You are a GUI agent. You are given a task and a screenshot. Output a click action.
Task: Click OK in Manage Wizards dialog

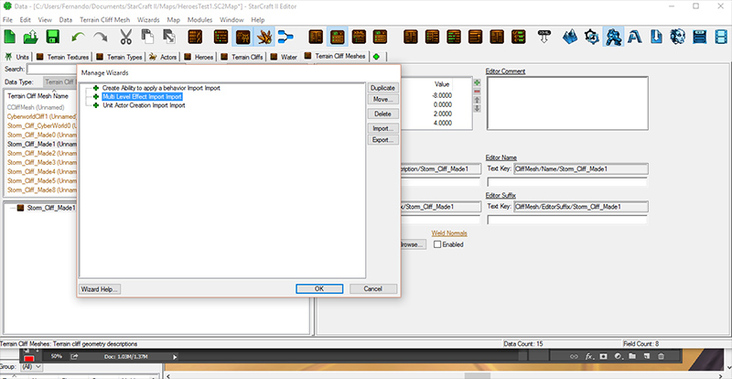point(319,289)
